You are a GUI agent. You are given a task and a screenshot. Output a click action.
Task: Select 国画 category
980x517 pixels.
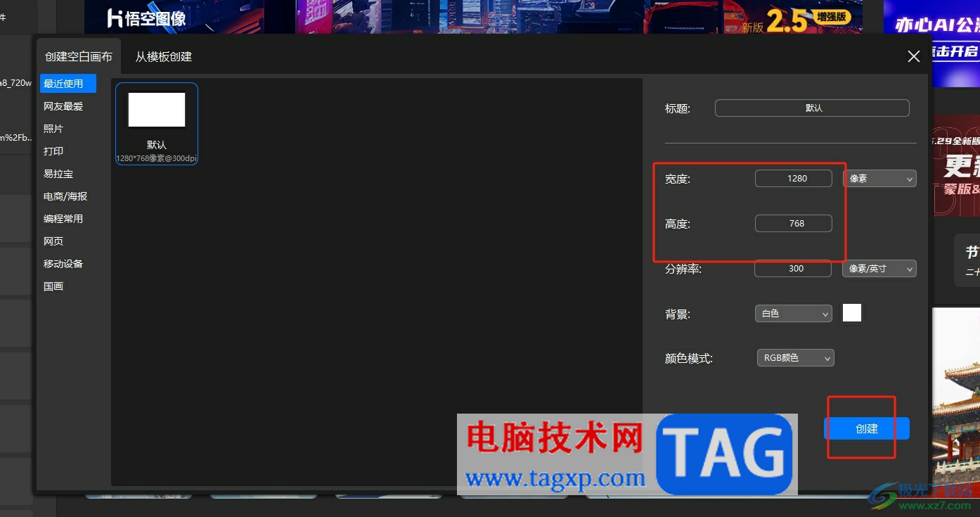point(53,286)
